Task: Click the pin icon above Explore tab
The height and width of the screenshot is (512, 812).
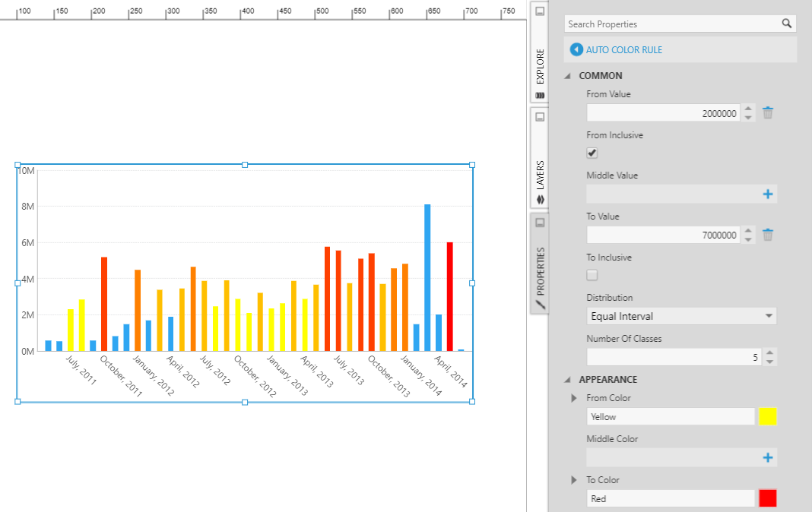Action: click(x=539, y=11)
